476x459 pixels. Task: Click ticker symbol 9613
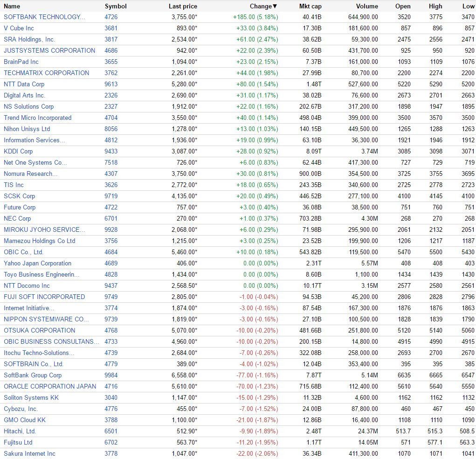pyautogui.click(x=111, y=84)
